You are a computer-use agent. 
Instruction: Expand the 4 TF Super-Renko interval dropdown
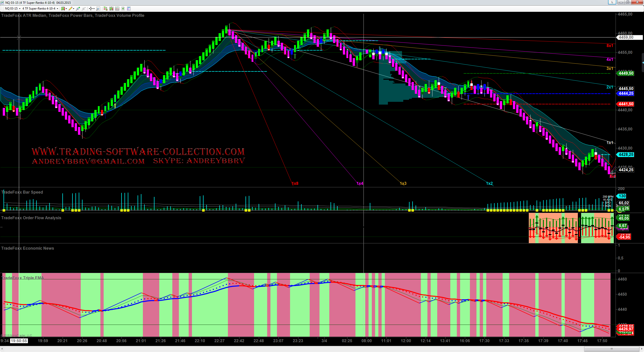(58, 9)
